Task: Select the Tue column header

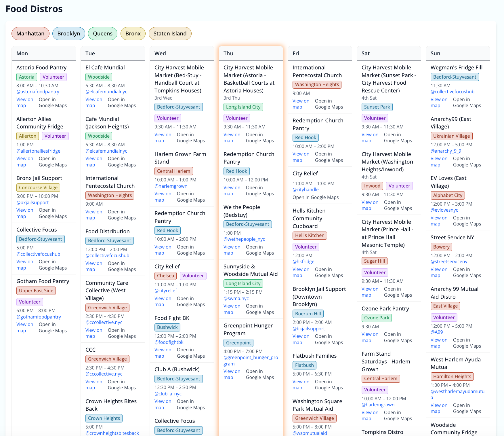Action: [x=113, y=53]
